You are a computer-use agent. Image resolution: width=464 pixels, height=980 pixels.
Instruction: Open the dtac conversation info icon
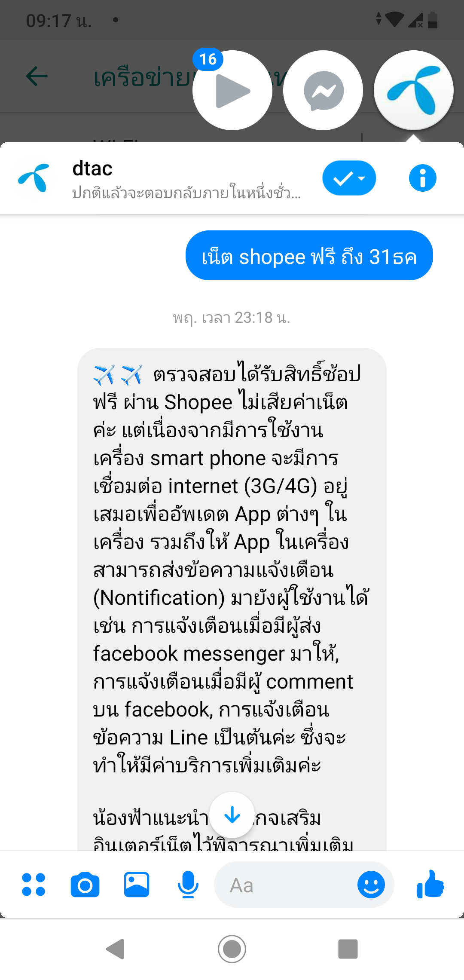pyautogui.click(x=422, y=178)
